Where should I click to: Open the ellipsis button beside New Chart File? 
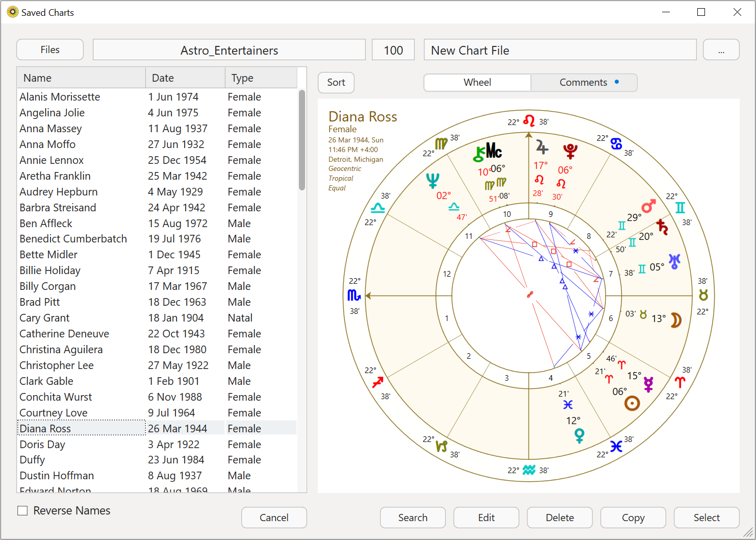(721, 50)
